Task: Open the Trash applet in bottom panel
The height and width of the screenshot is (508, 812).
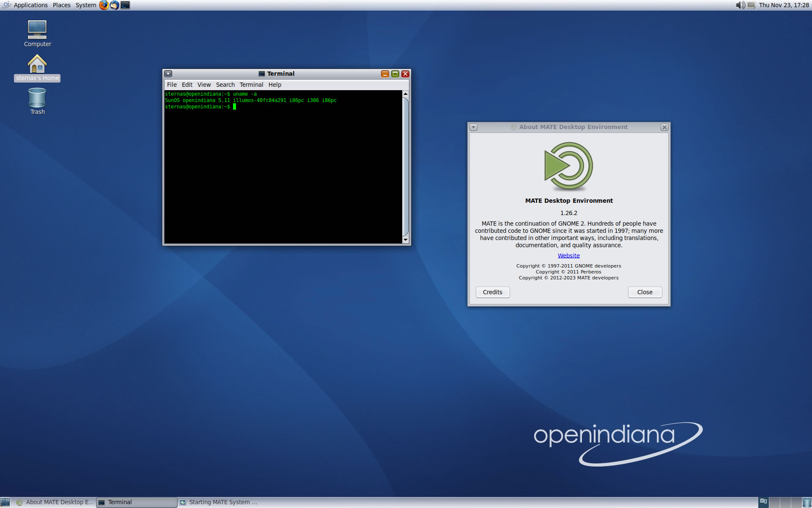Action: [x=807, y=502]
